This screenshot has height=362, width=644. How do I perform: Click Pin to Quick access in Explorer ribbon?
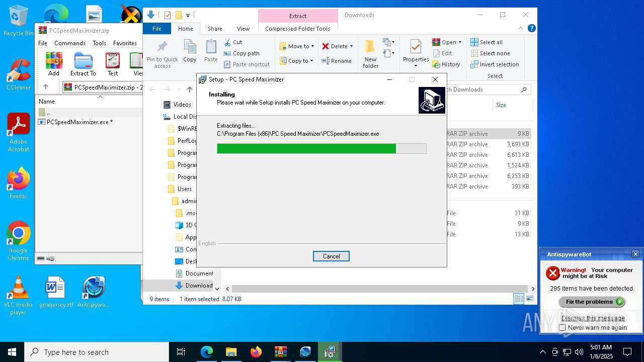coord(163,55)
